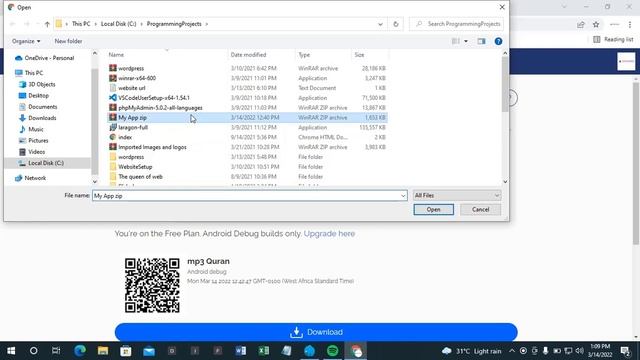Click the mp3 Quran QR code

(x=152, y=285)
